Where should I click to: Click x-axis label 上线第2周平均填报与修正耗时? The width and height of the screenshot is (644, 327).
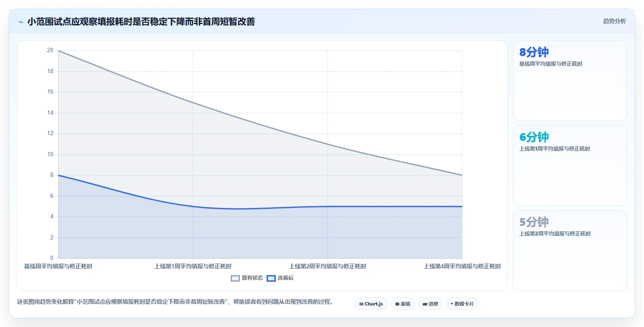coord(327,266)
